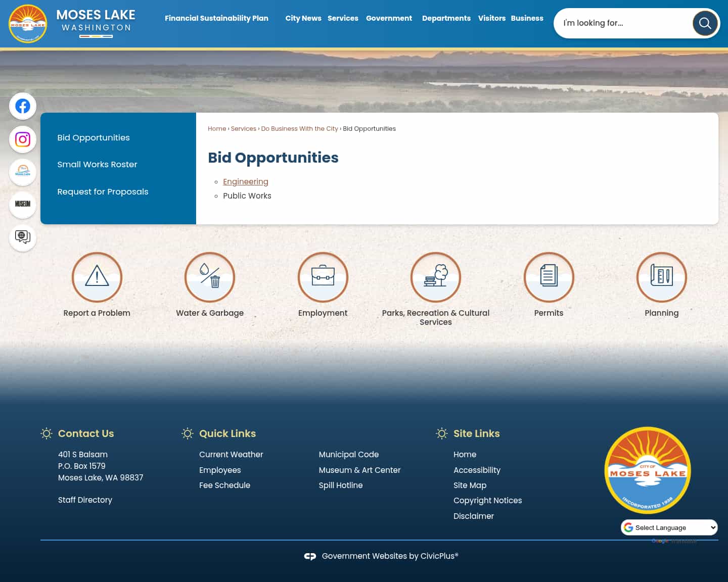Viewport: 728px width, 582px height.
Task: Open the Engineering bid opportunities link
Action: [x=246, y=181]
